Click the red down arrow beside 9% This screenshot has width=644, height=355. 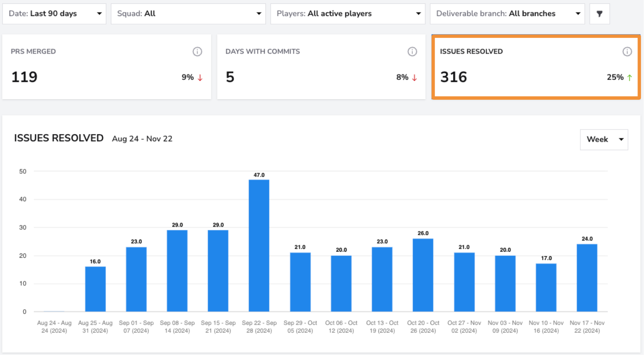coord(200,78)
